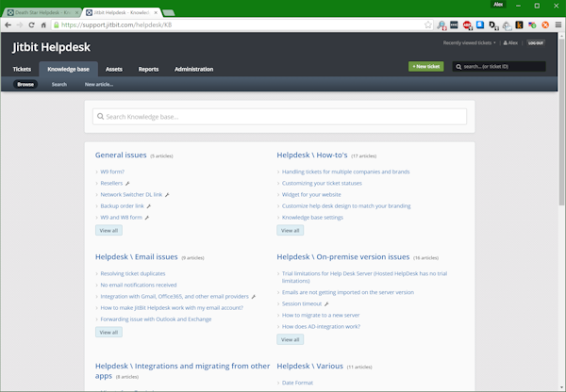566x392 pixels.
Task: Click the grey triangle extension icon showing off
Action: [x=507, y=25]
